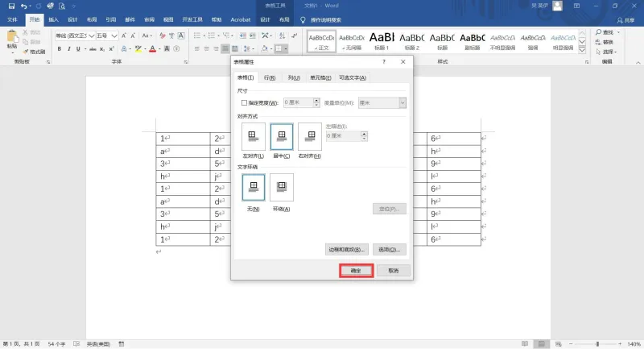Click the superscript x² icon
The height and width of the screenshot is (349, 644).
(111, 49)
